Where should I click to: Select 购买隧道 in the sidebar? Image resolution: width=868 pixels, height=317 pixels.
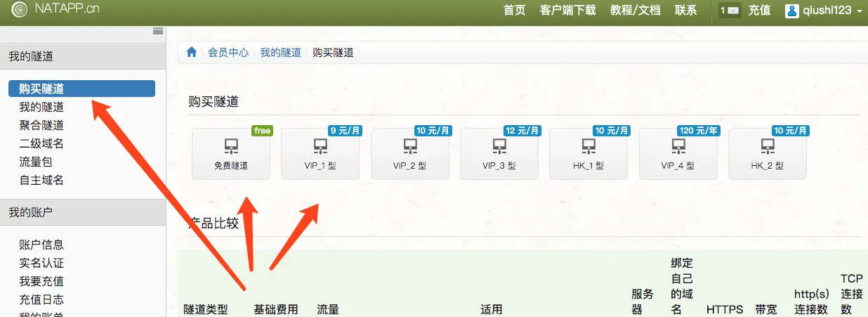click(82, 89)
